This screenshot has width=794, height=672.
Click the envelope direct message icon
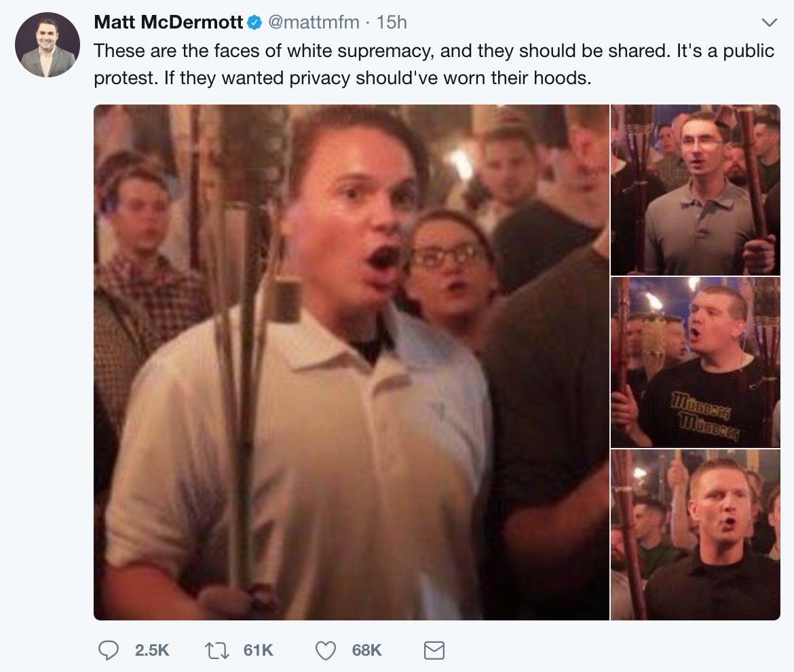pos(434,651)
